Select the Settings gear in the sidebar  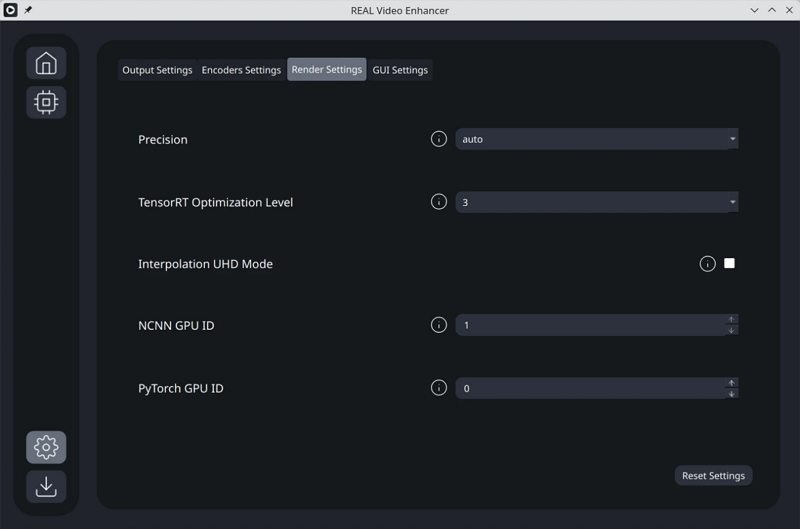[46, 447]
